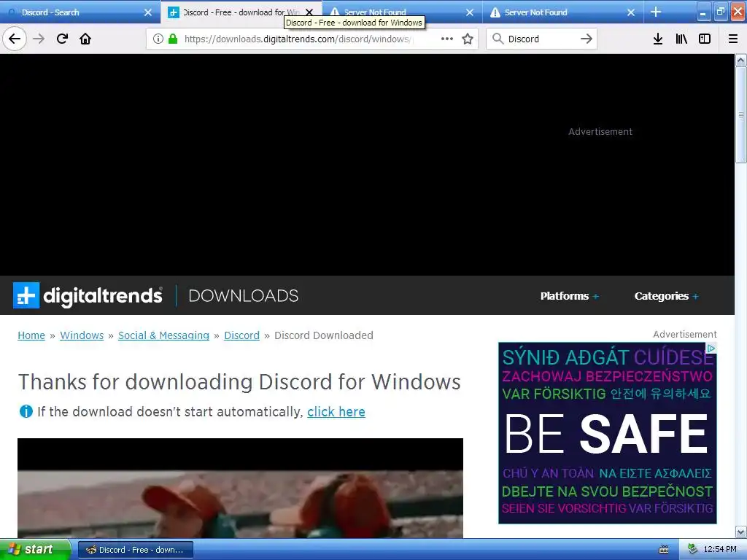Reload the current page
The width and height of the screenshot is (747, 560).
62,39
